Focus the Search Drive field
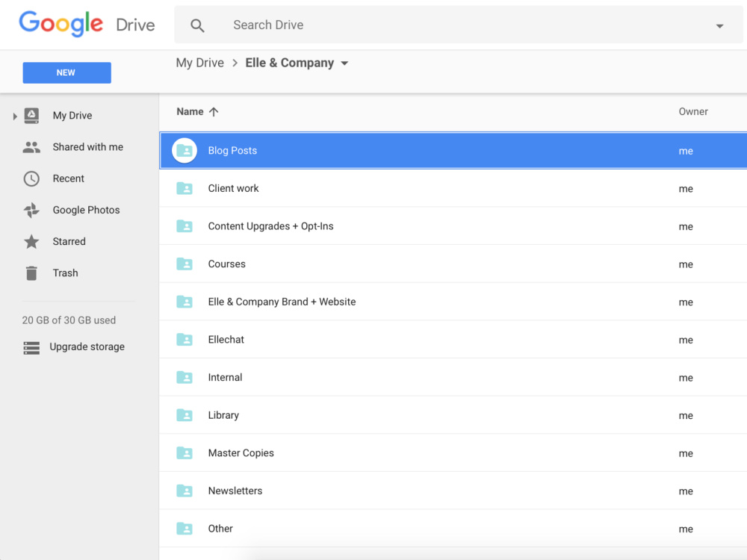 (459, 25)
